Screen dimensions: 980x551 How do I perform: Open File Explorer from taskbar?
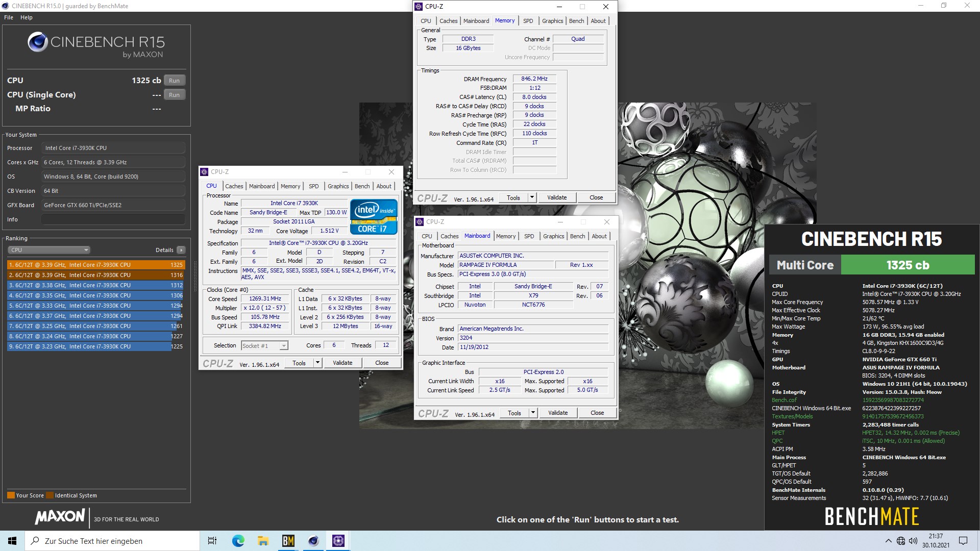click(x=263, y=541)
